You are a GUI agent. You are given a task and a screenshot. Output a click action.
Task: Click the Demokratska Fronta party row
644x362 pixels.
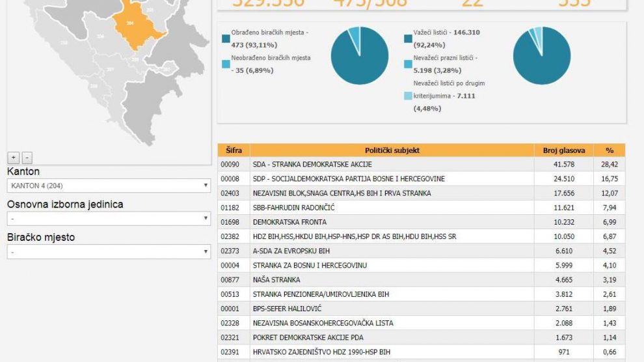tap(392, 222)
